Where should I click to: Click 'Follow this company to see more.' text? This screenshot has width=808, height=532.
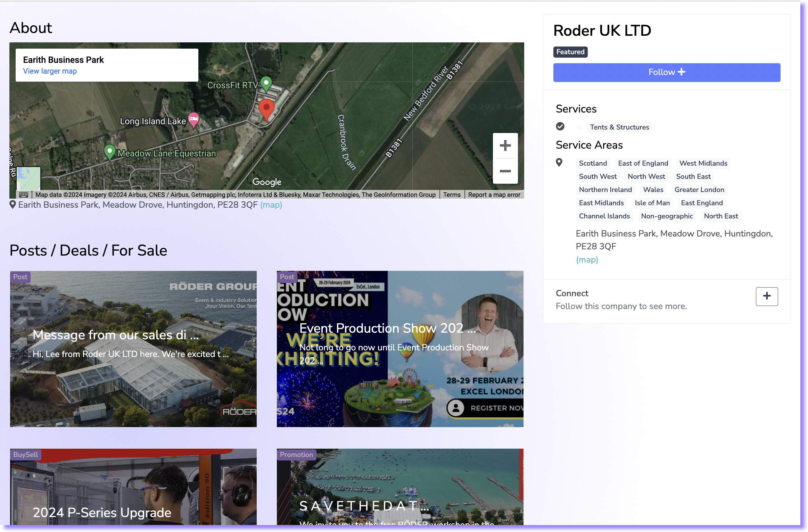(x=621, y=306)
